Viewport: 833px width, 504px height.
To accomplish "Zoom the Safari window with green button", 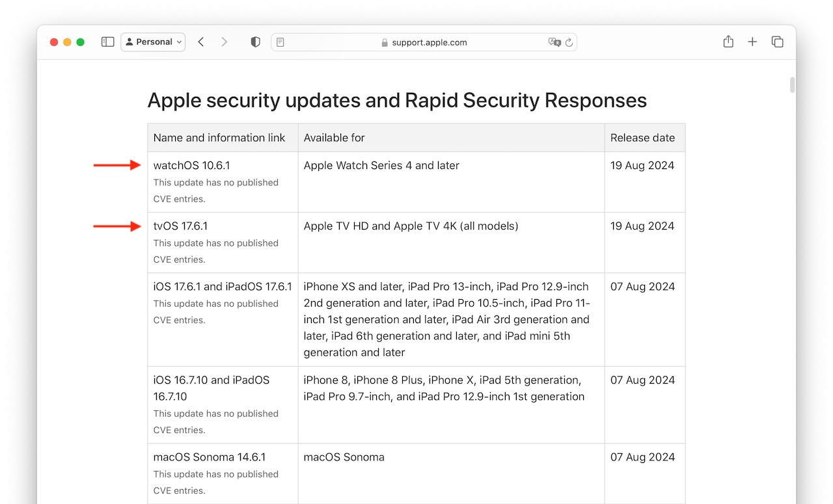I will (x=80, y=42).
